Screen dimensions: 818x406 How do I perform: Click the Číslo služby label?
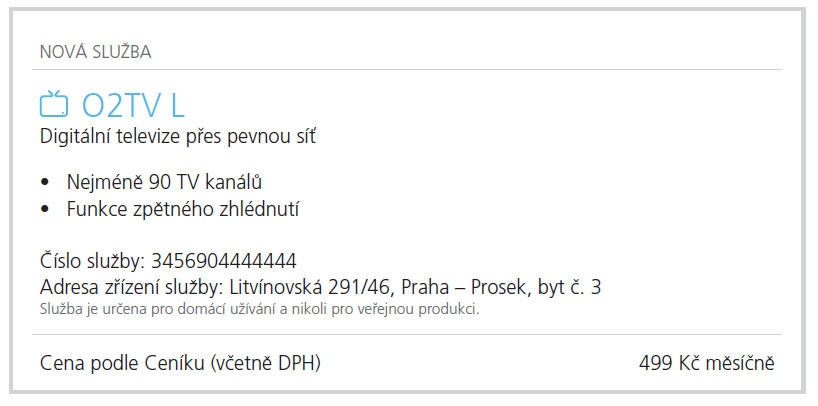pos(93,262)
